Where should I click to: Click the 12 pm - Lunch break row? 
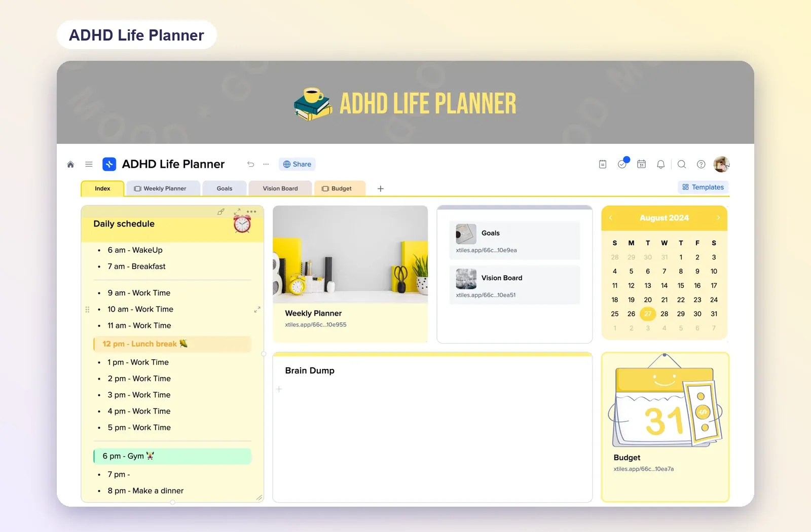[172, 344]
